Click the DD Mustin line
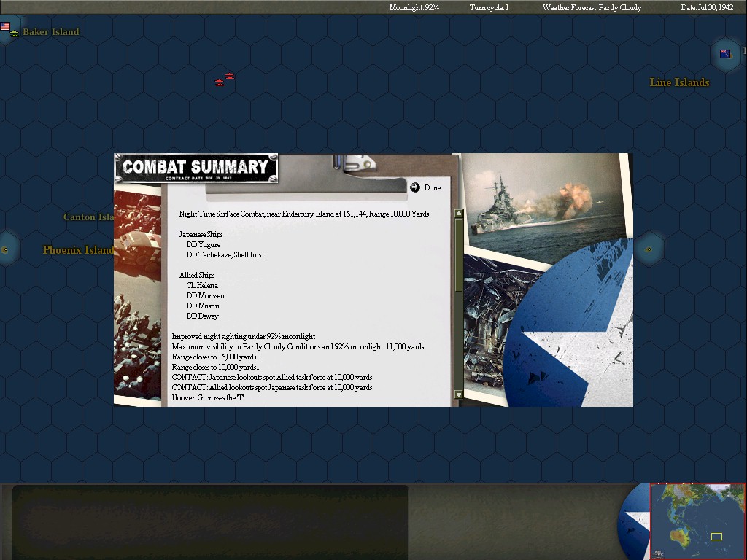Screen dimensions: 747x560 coord(203,306)
